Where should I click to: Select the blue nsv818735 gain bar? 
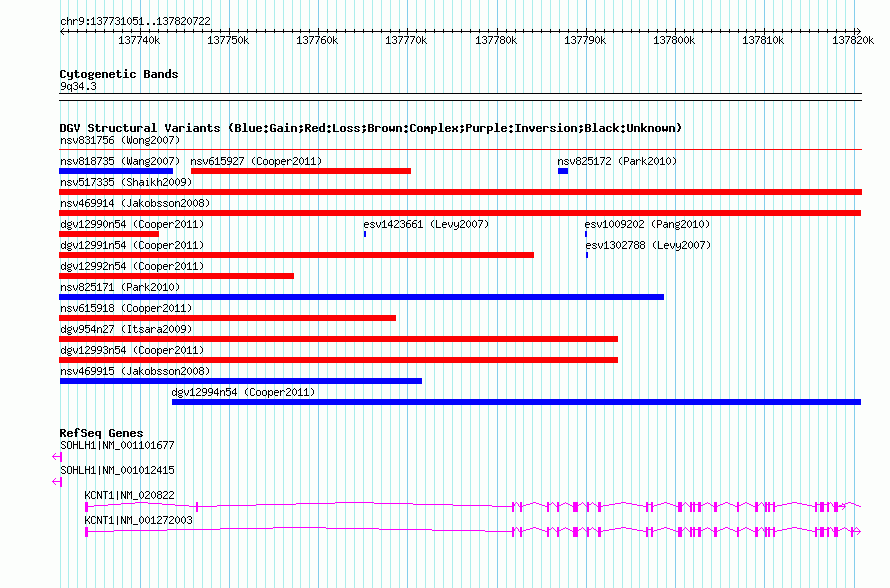point(116,171)
